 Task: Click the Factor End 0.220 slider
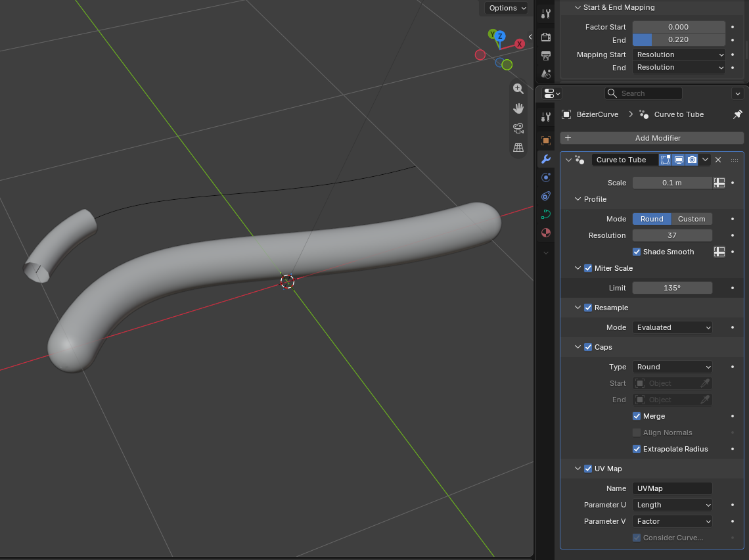679,39
